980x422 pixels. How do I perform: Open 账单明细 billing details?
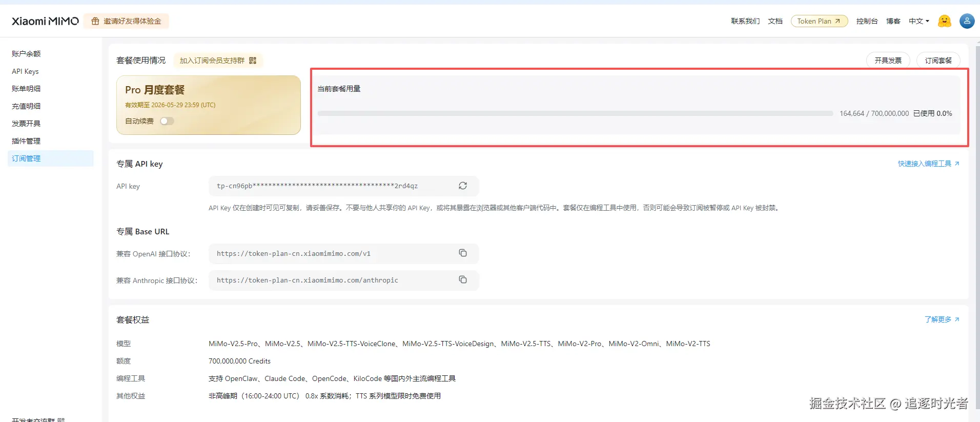point(26,89)
